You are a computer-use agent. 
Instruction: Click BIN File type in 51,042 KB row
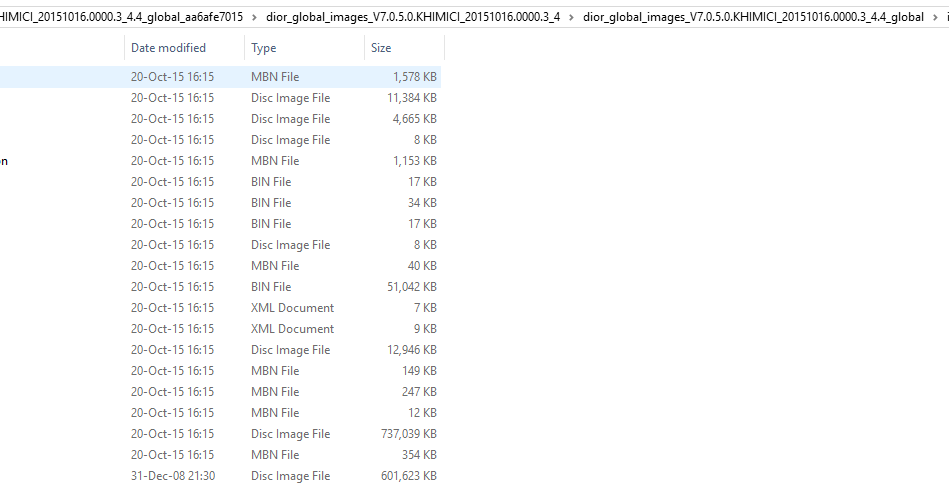point(271,287)
